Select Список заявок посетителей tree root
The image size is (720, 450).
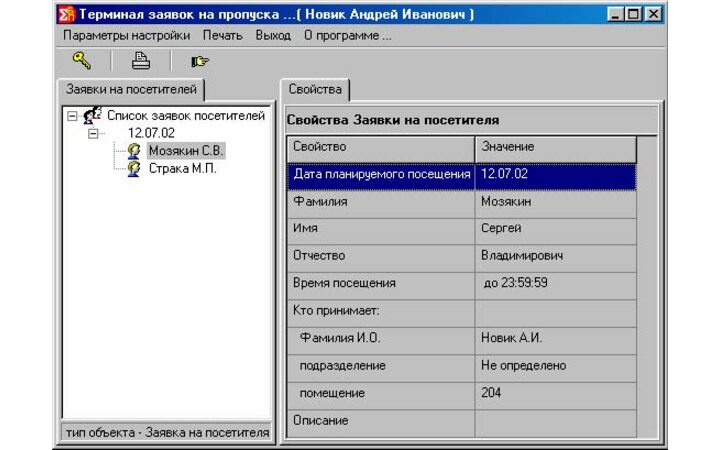coord(186,115)
